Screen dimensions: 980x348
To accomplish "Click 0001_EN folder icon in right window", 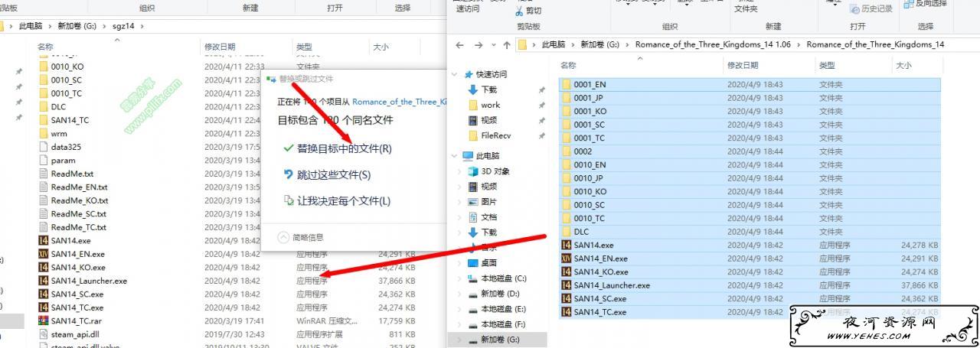I will [x=567, y=84].
